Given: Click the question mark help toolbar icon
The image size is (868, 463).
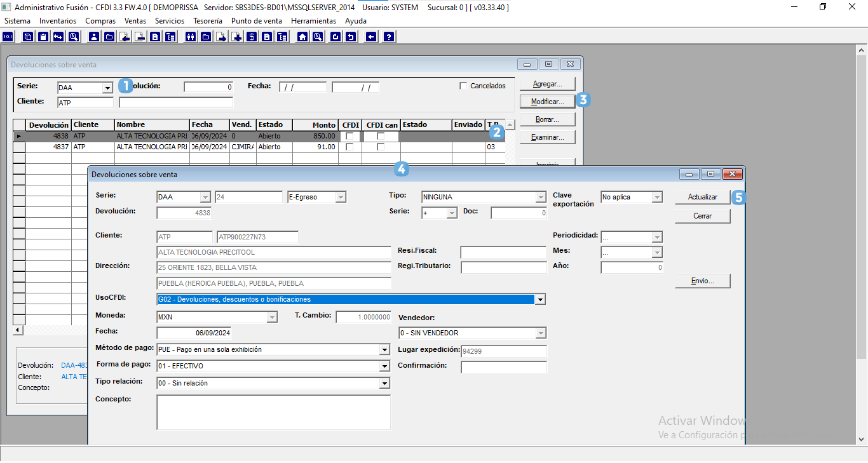Looking at the screenshot, I should [x=389, y=37].
